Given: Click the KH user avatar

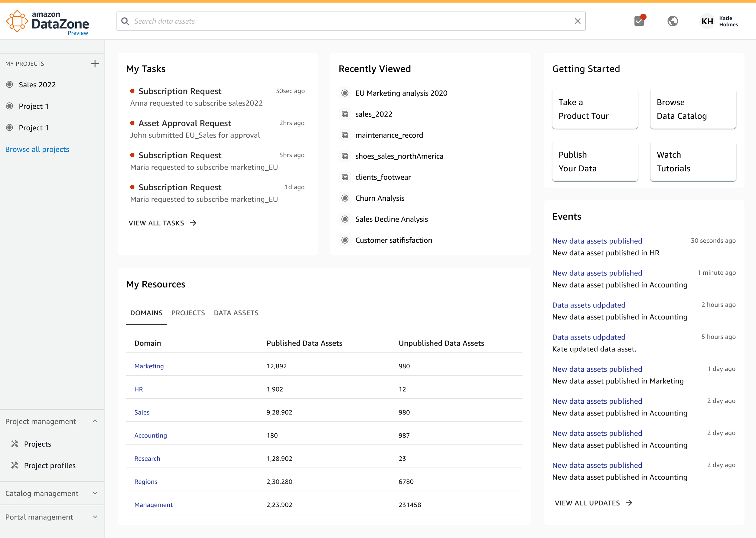Looking at the screenshot, I should click(707, 21).
